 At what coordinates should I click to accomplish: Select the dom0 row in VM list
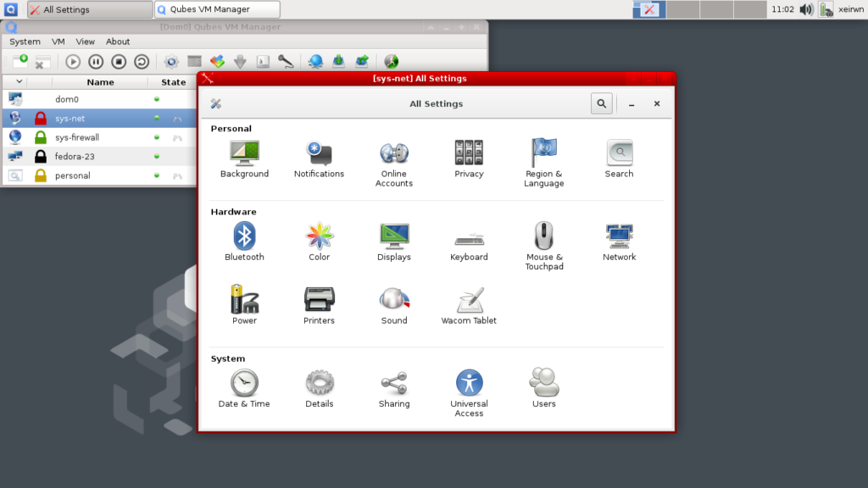[x=100, y=99]
